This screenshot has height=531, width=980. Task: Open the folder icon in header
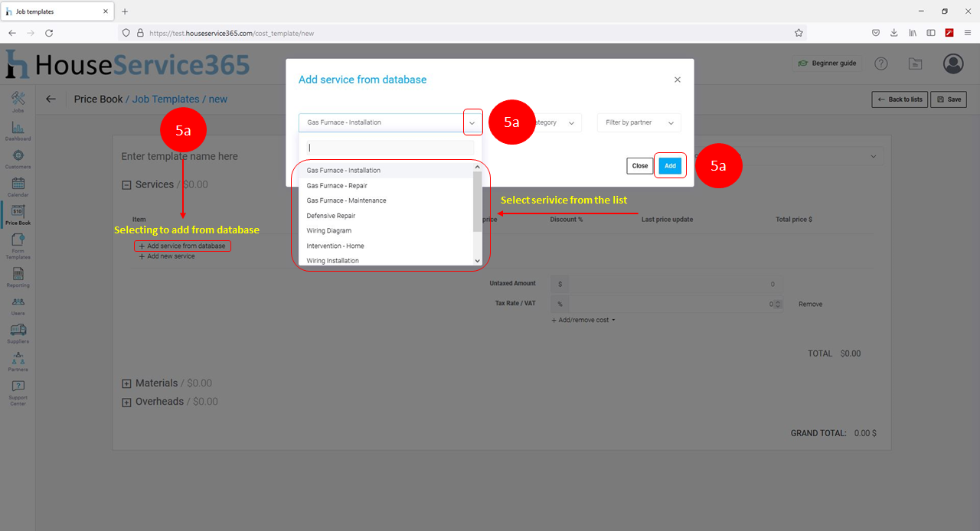coord(915,64)
